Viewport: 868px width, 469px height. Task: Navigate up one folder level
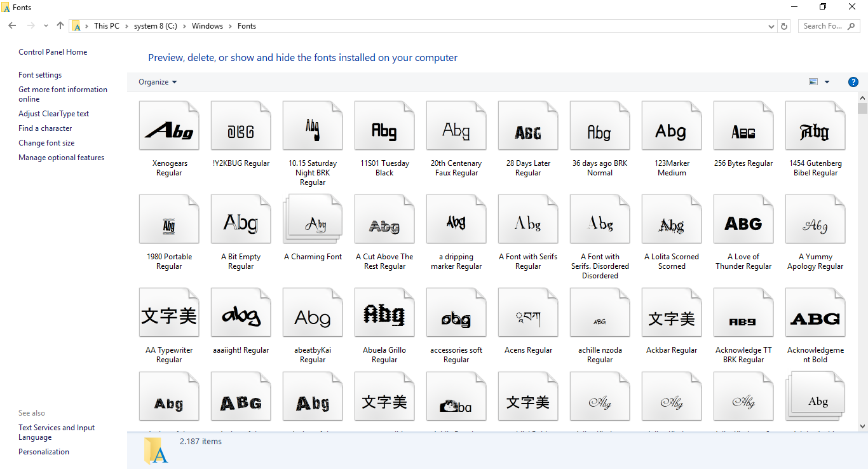(x=60, y=25)
